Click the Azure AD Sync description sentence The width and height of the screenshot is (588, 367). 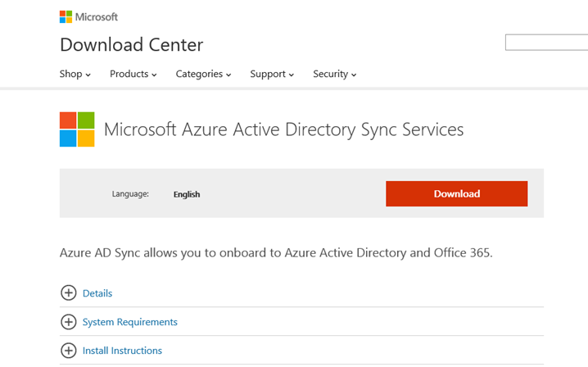tap(276, 252)
